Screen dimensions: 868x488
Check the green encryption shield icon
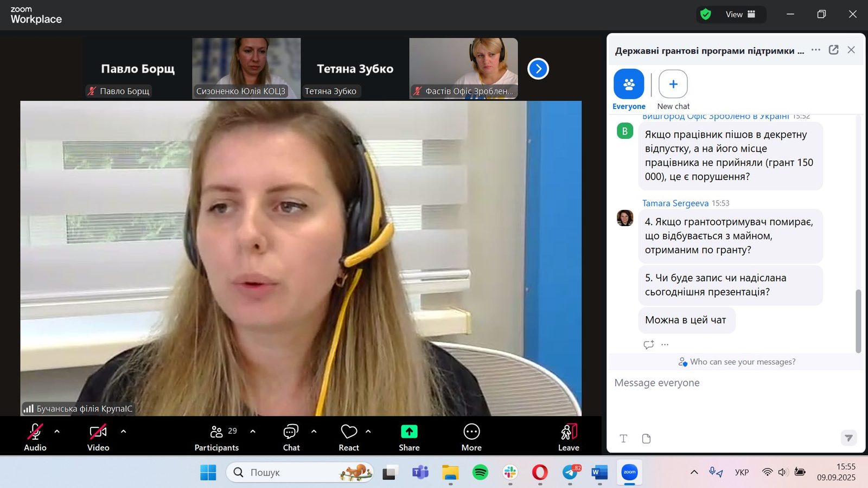(706, 14)
